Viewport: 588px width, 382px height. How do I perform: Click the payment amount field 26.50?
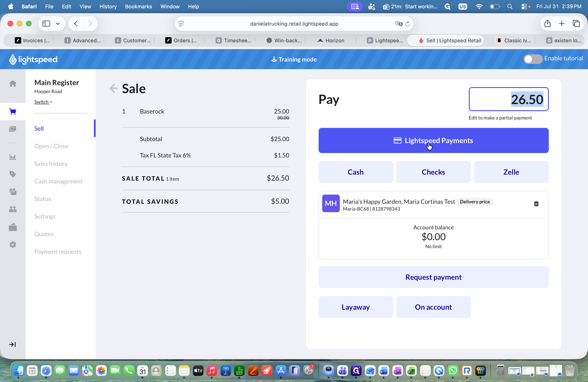click(508, 99)
